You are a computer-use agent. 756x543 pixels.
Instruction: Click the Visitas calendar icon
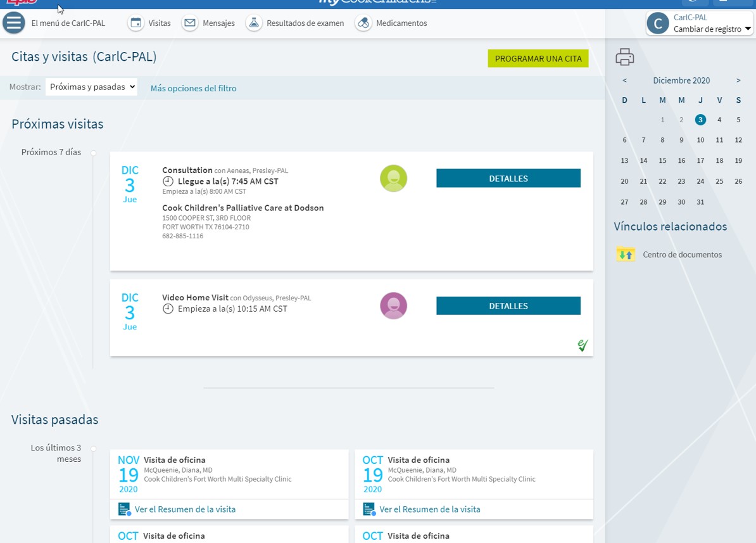coord(135,23)
